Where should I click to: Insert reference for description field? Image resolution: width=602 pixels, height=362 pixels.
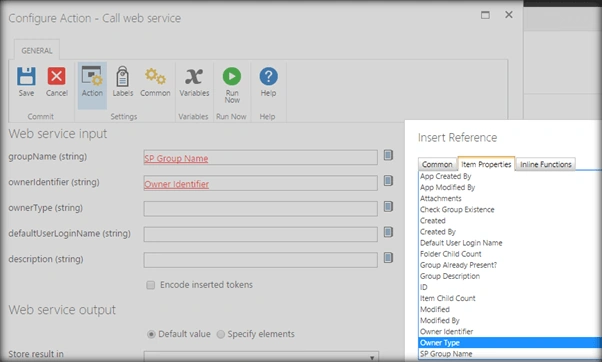pyautogui.click(x=388, y=258)
